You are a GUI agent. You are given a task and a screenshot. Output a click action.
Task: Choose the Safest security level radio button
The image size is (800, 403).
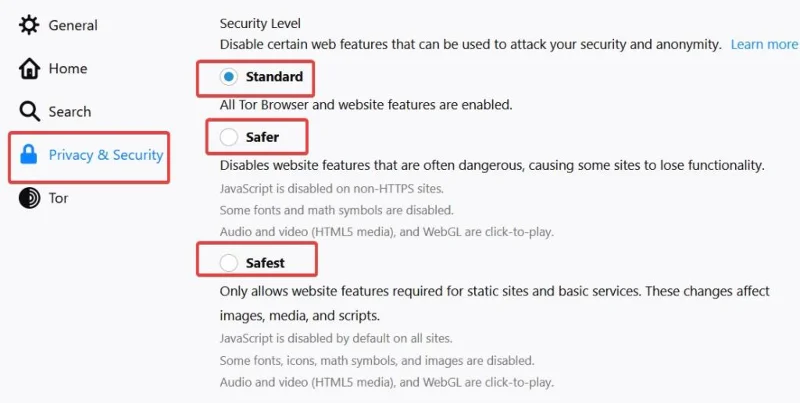coord(229,263)
